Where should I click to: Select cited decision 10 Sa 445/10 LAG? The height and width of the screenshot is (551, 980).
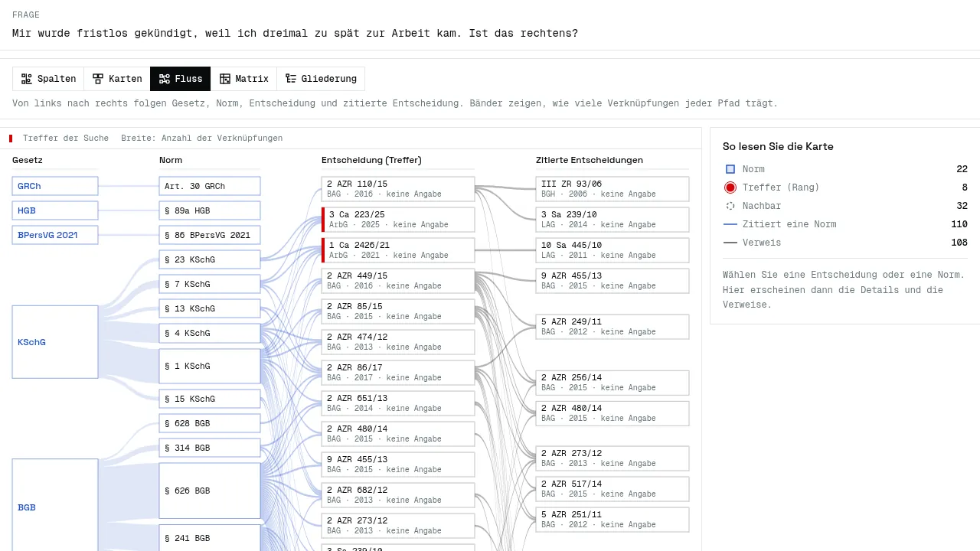click(612, 250)
